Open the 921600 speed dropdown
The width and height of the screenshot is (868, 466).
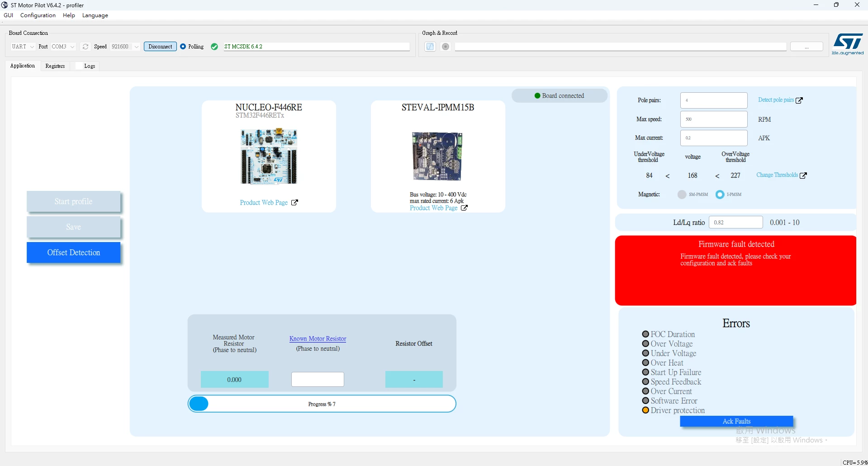(x=125, y=47)
